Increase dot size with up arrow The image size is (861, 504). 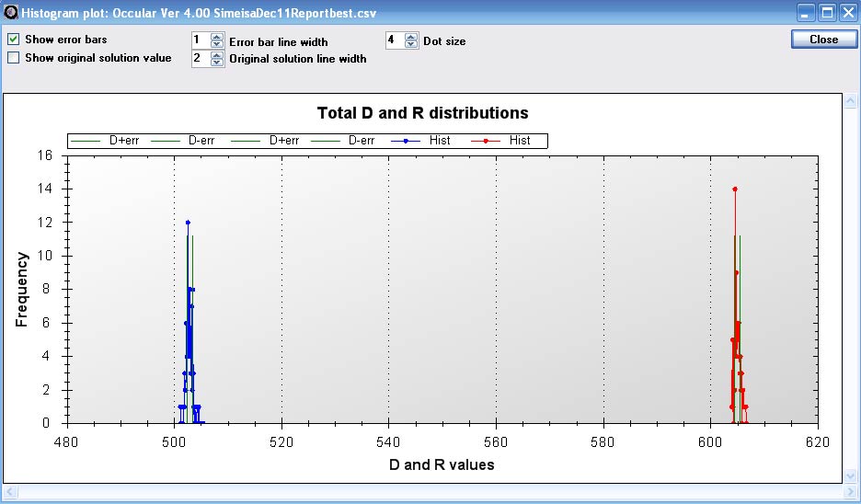click(x=411, y=38)
